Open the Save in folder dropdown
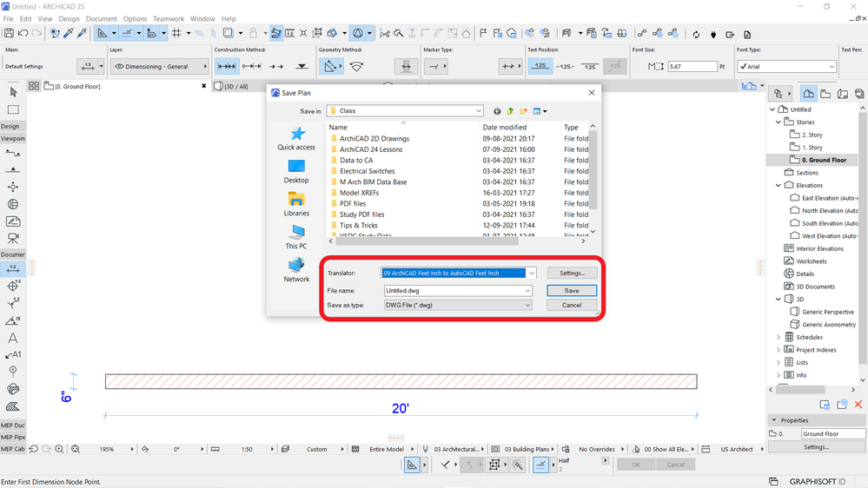868x488 pixels. pos(479,111)
